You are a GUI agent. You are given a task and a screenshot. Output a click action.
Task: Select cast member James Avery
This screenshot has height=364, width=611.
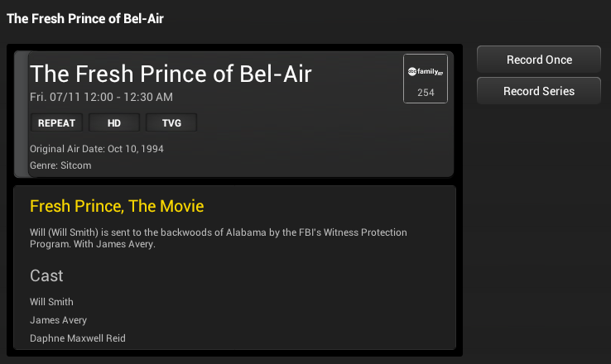coord(58,320)
